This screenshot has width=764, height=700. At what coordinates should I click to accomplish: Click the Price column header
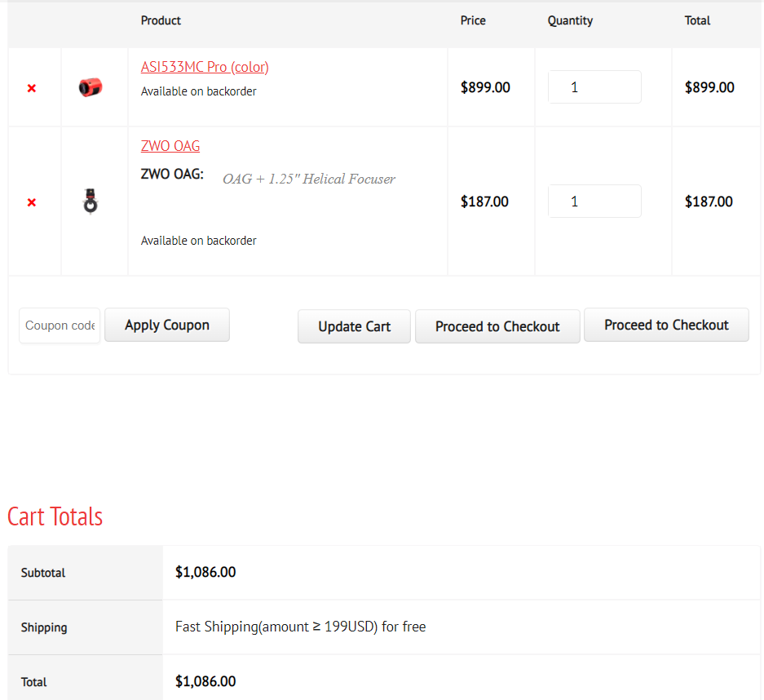(x=473, y=20)
